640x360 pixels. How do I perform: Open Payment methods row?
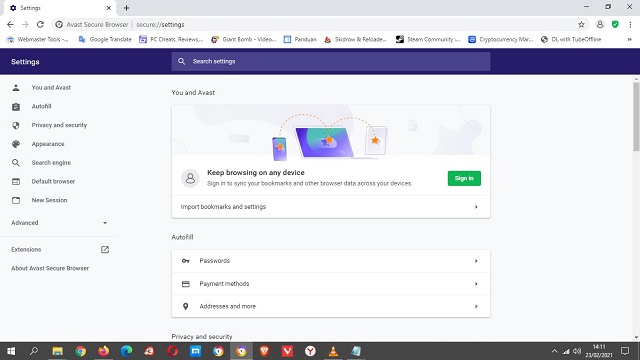pos(331,284)
